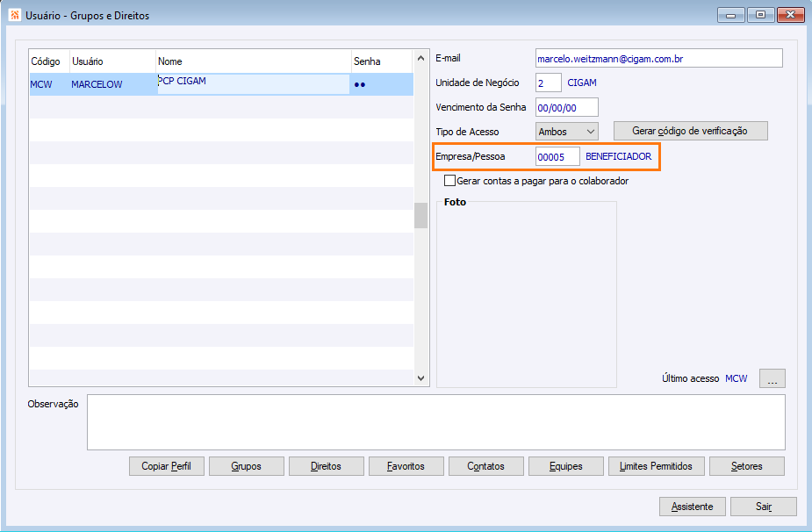Open the Tipo de Acesso dropdown
The height and width of the screenshot is (532, 812).
[x=567, y=132]
